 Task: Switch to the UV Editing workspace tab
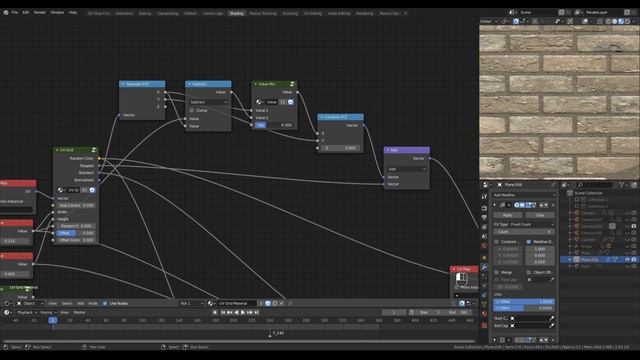click(x=313, y=13)
